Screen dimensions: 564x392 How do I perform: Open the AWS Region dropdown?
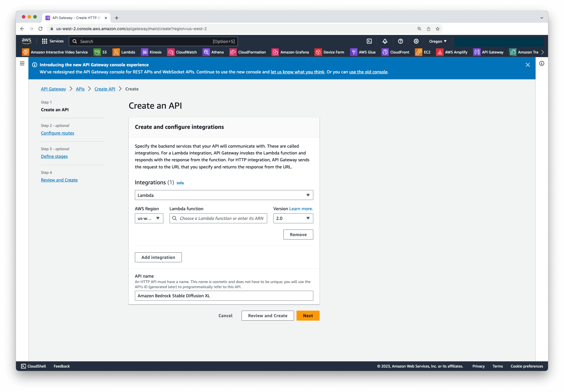[x=149, y=218]
